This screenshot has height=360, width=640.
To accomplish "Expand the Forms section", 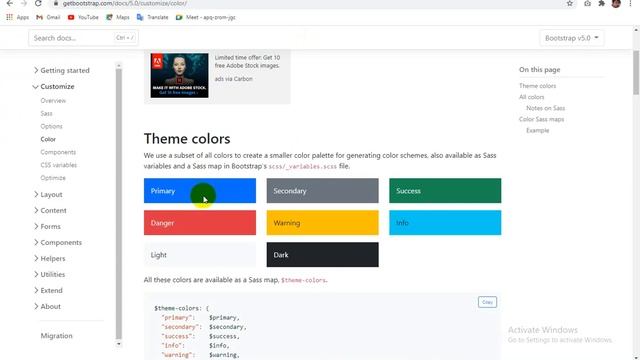I will pyautogui.click(x=47, y=226).
